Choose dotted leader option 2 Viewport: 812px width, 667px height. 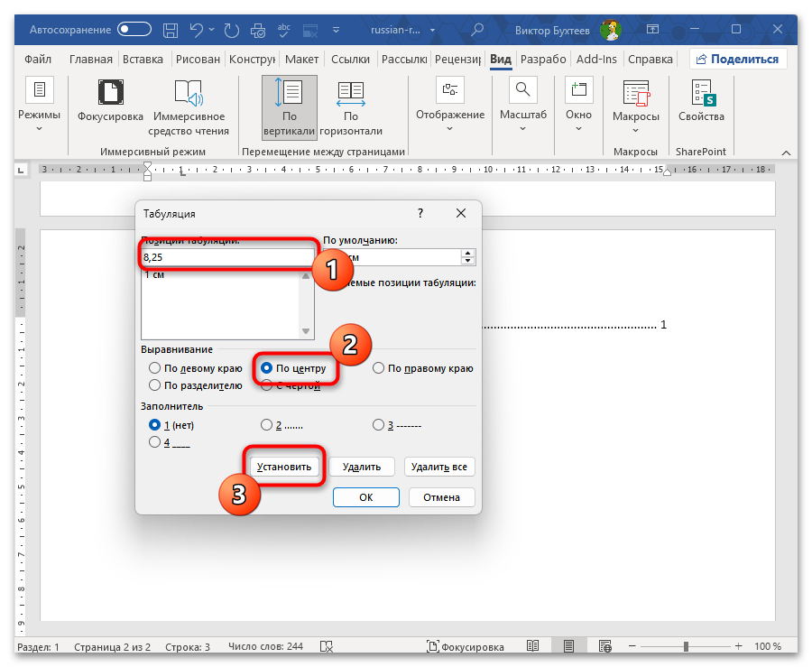(x=266, y=424)
